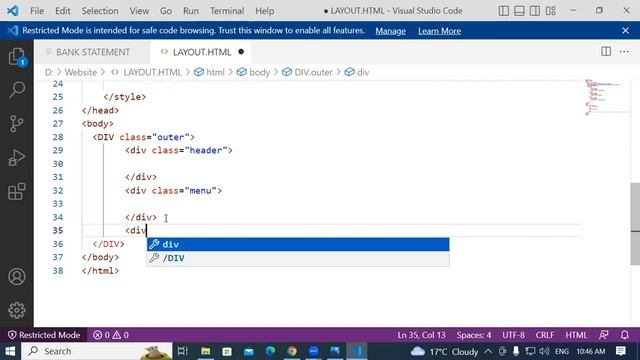
Task: Open the Mail app from the taskbar
Action: point(249,351)
